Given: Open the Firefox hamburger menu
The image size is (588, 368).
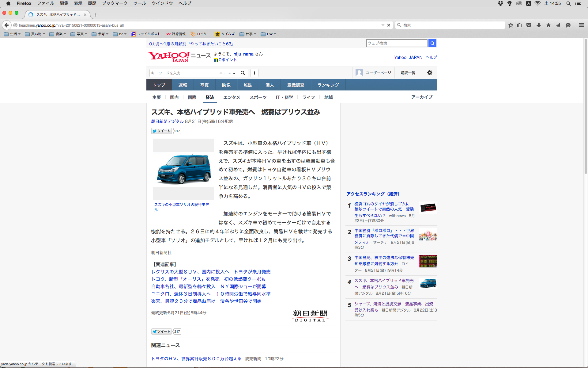Looking at the screenshot, I should [x=581, y=25].
